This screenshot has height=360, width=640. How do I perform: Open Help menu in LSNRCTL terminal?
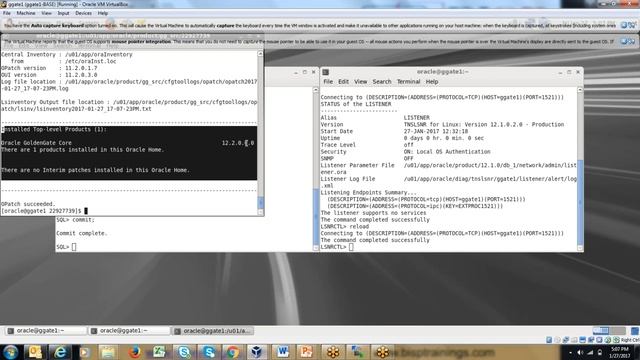[432, 82]
